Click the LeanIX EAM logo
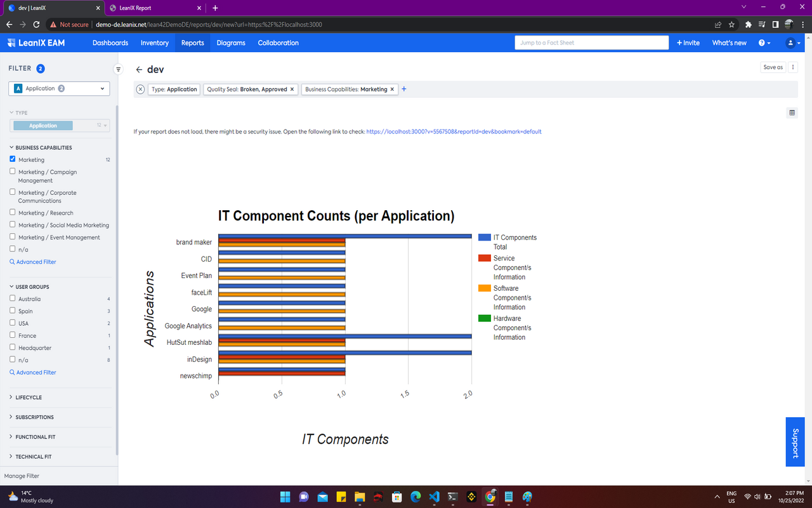 point(36,43)
